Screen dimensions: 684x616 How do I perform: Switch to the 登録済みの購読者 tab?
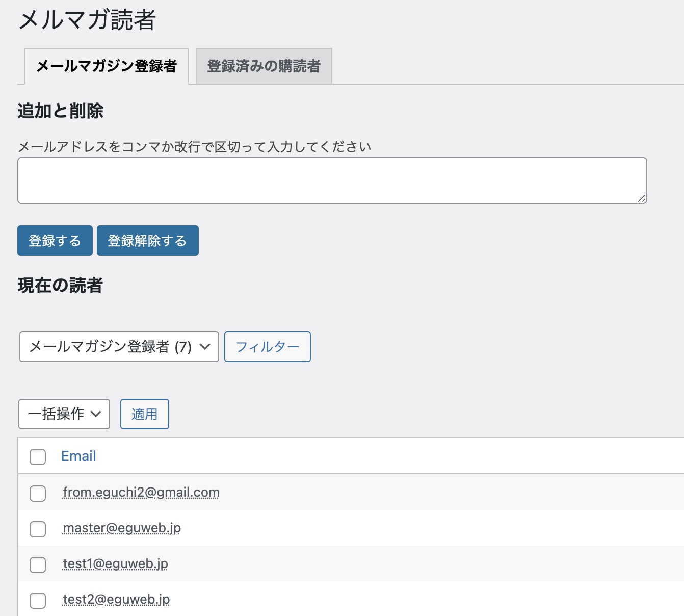pyautogui.click(x=264, y=65)
